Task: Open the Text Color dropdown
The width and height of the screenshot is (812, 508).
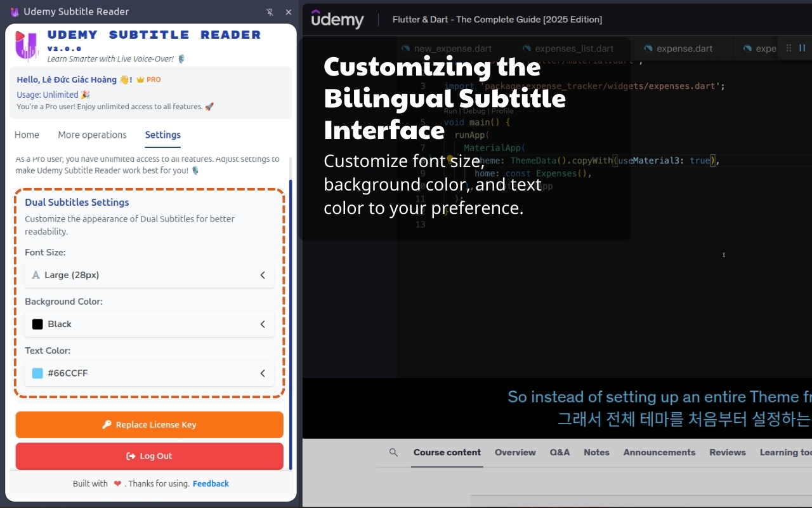Action: (x=150, y=373)
